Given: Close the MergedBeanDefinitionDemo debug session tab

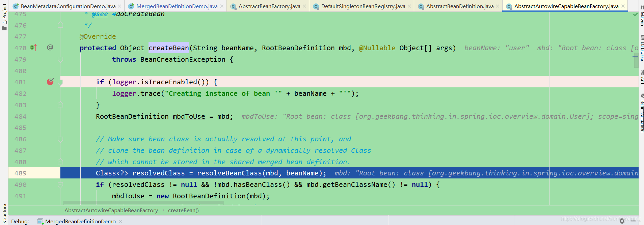Looking at the screenshot, I should click(120, 221).
